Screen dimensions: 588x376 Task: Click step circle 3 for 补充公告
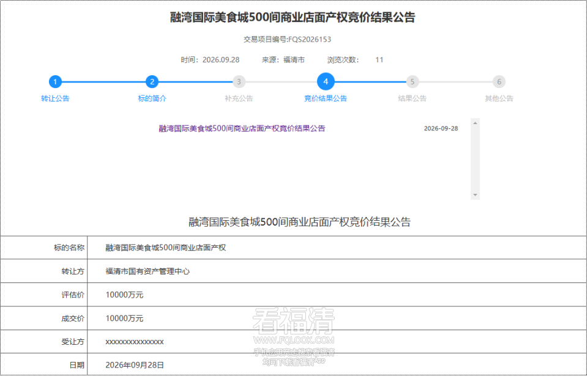click(239, 82)
